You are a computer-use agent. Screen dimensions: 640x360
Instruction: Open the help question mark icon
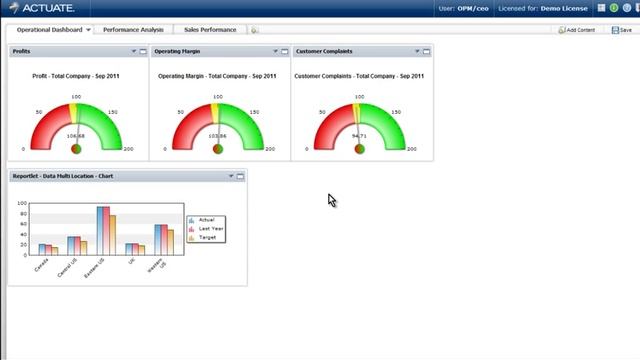(x=627, y=8)
